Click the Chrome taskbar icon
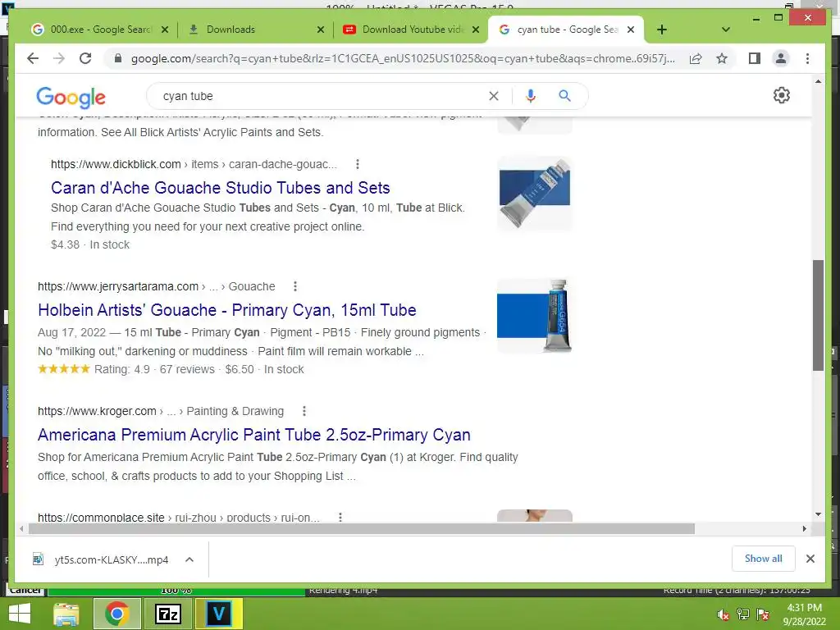840x630 pixels. pyautogui.click(x=117, y=614)
